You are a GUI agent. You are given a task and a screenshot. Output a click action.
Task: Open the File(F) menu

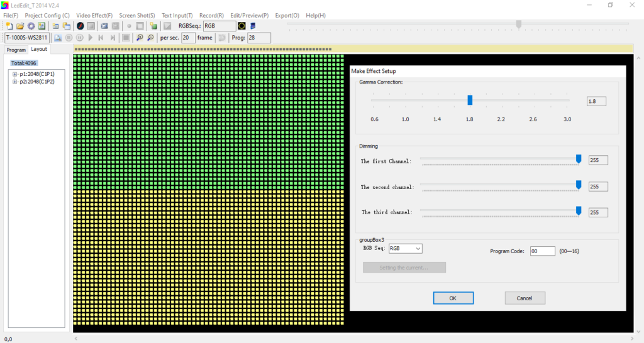11,15
